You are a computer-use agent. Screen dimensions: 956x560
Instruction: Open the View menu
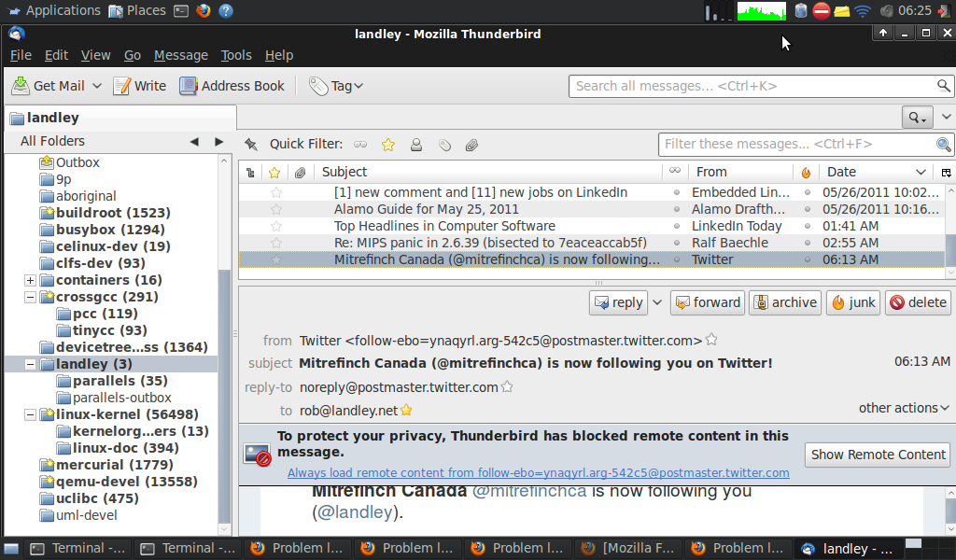pyautogui.click(x=96, y=55)
